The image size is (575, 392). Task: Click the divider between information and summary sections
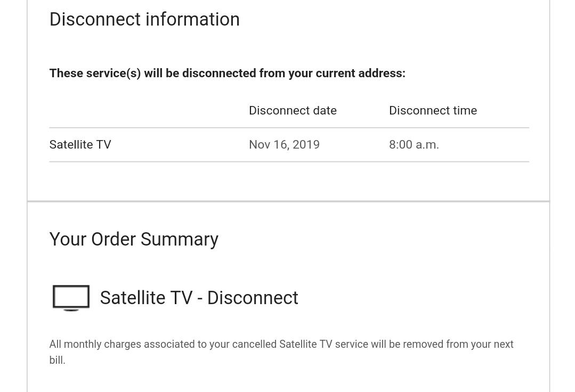click(x=288, y=201)
